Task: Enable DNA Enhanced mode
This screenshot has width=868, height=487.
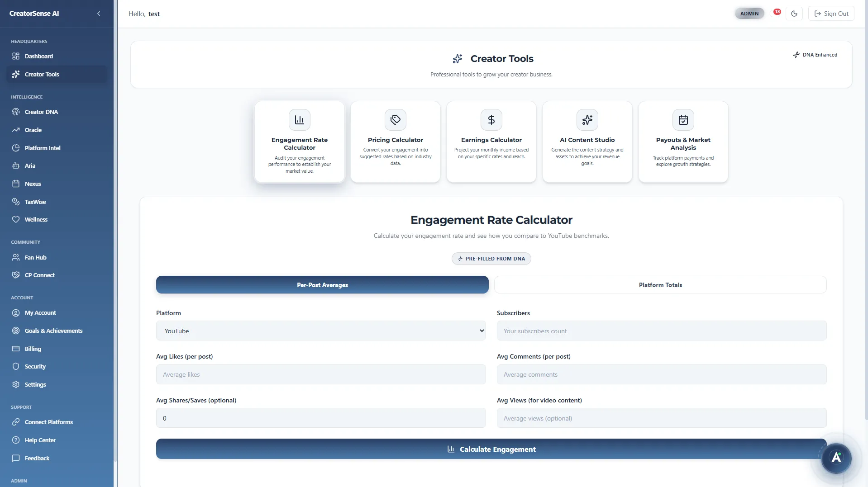Action: (816, 54)
